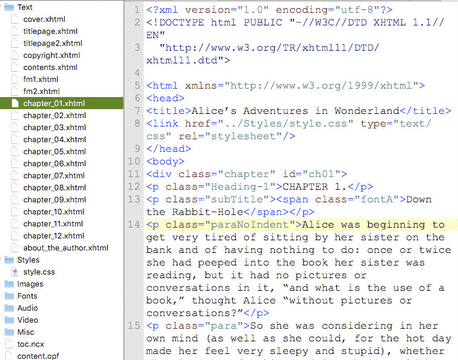Open content.opf file

38,356
